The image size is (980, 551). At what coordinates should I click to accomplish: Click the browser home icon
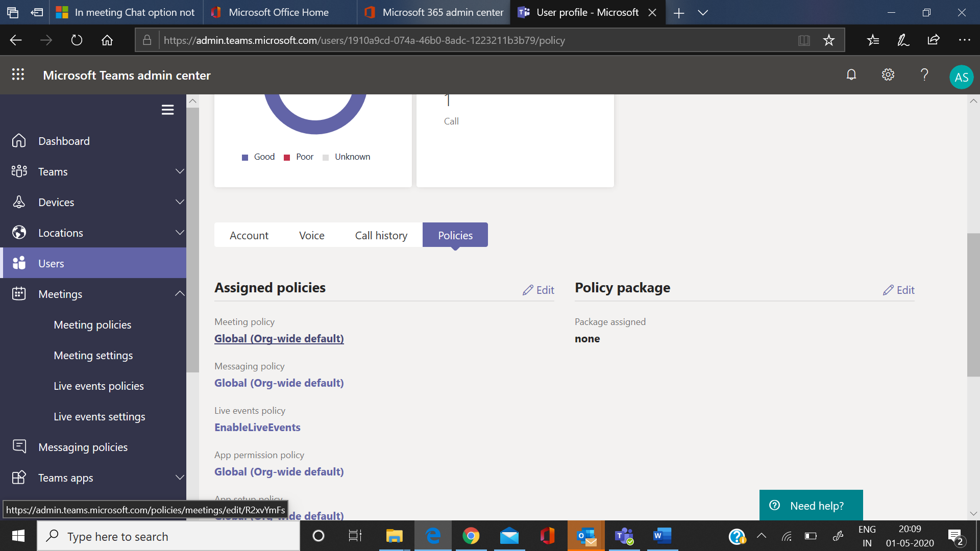107,40
